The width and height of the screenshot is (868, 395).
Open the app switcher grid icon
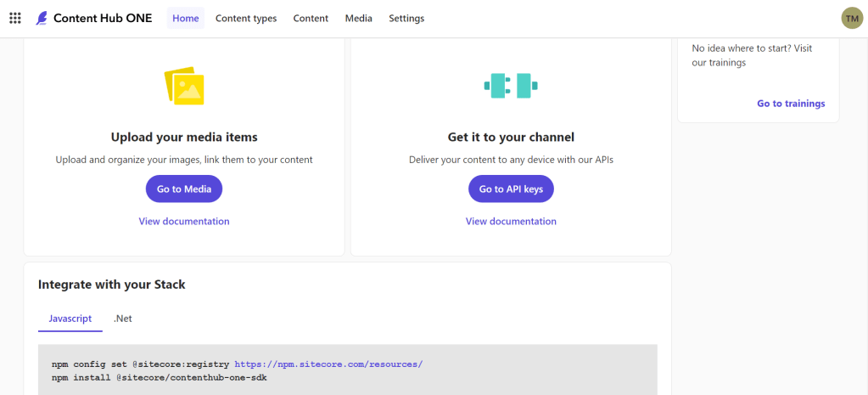15,18
